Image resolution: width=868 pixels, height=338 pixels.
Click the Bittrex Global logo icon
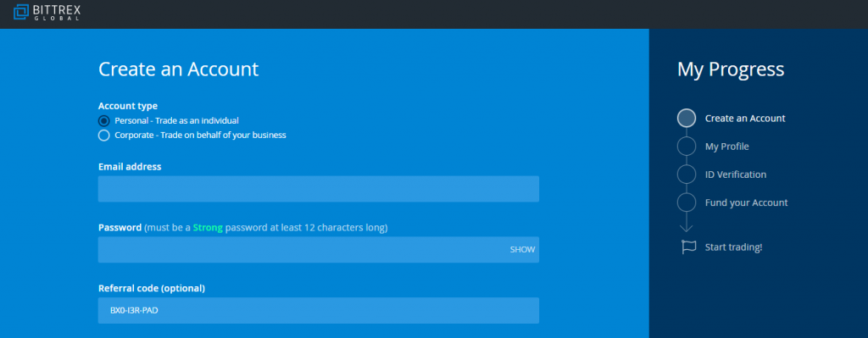point(21,12)
